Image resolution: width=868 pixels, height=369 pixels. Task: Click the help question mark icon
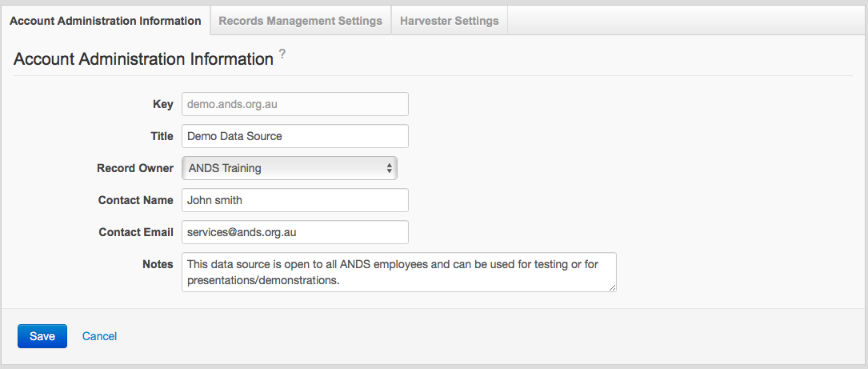(282, 55)
